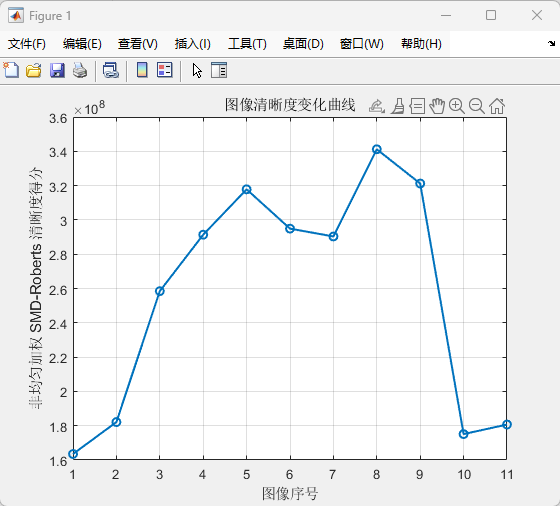
Task: Maximize the Figure 1 window
Action: click(491, 15)
